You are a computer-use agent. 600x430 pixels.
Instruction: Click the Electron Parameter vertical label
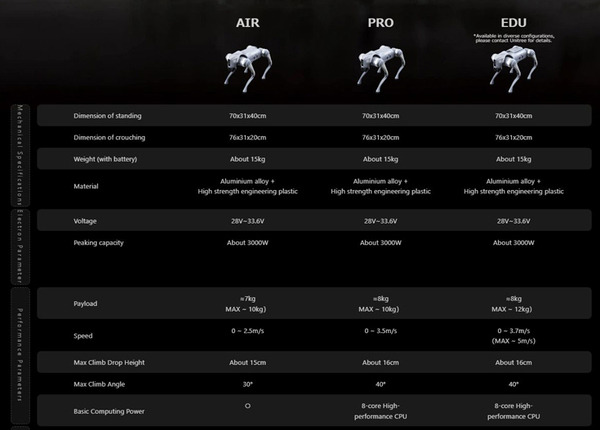(x=19, y=245)
